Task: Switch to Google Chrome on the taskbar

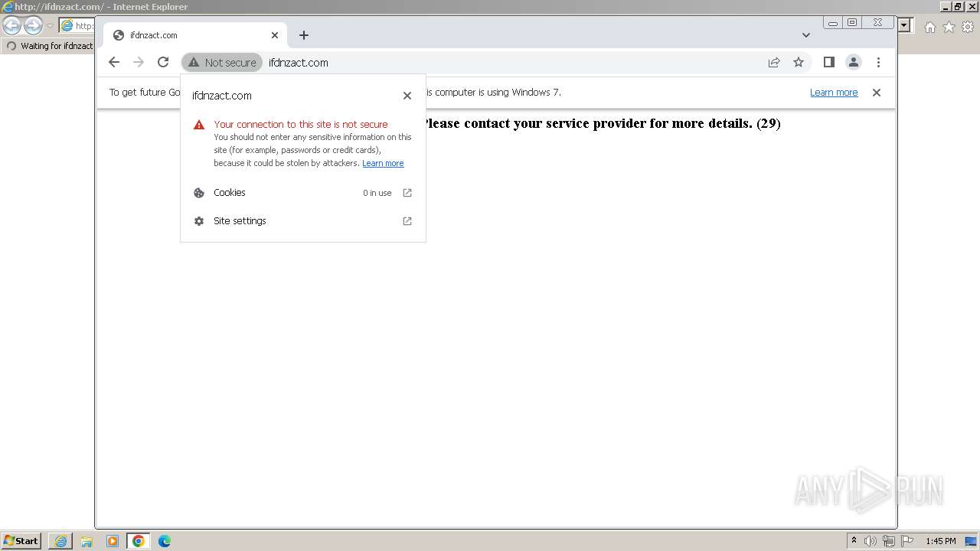Action: click(x=139, y=541)
